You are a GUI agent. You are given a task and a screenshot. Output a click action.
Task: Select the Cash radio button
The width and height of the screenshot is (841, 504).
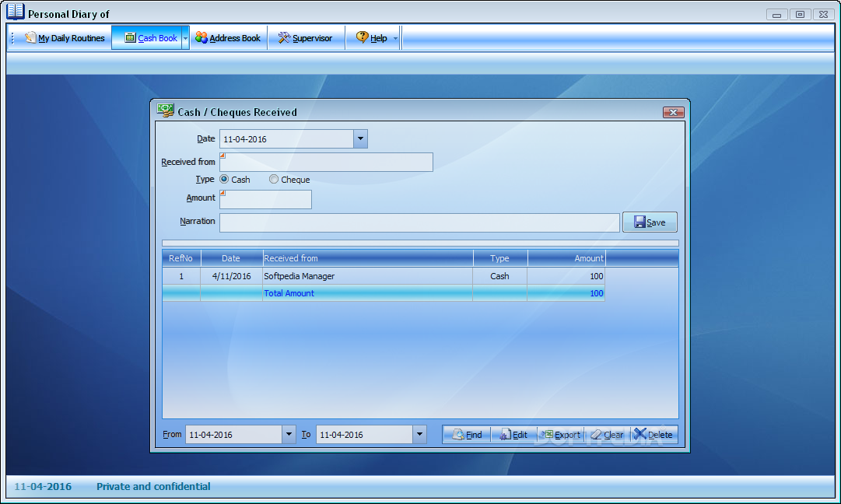click(224, 179)
